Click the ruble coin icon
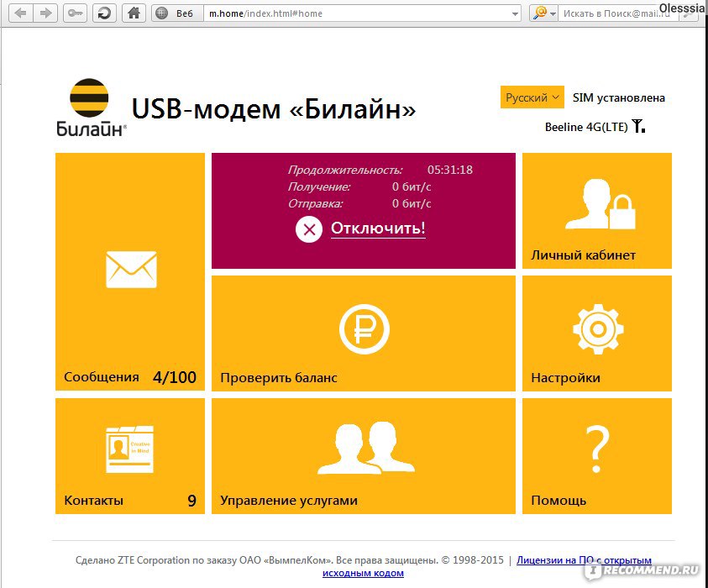The image size is (708, 588). point(364,328)
